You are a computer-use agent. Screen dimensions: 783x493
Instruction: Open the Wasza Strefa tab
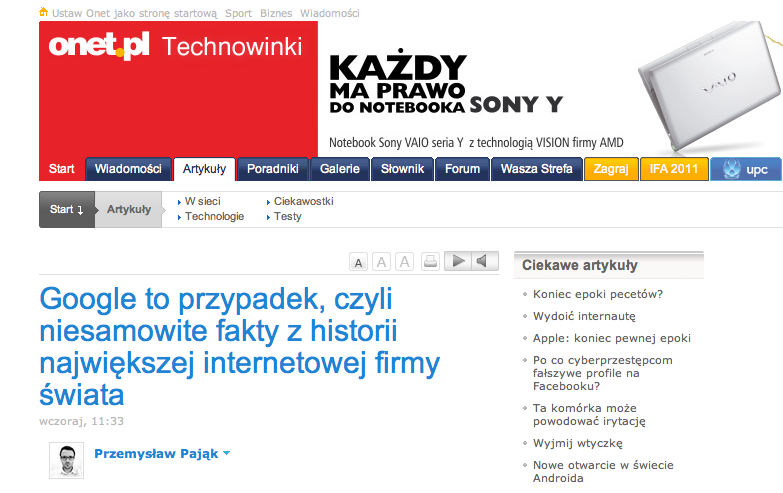pyautogui.click(x=537, y=169)
